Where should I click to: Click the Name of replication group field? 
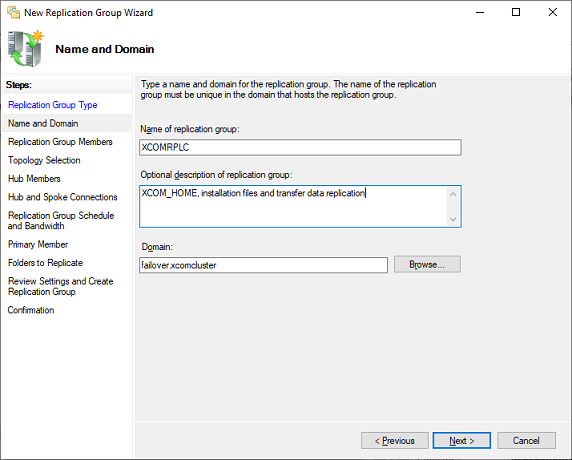point(300,147)
